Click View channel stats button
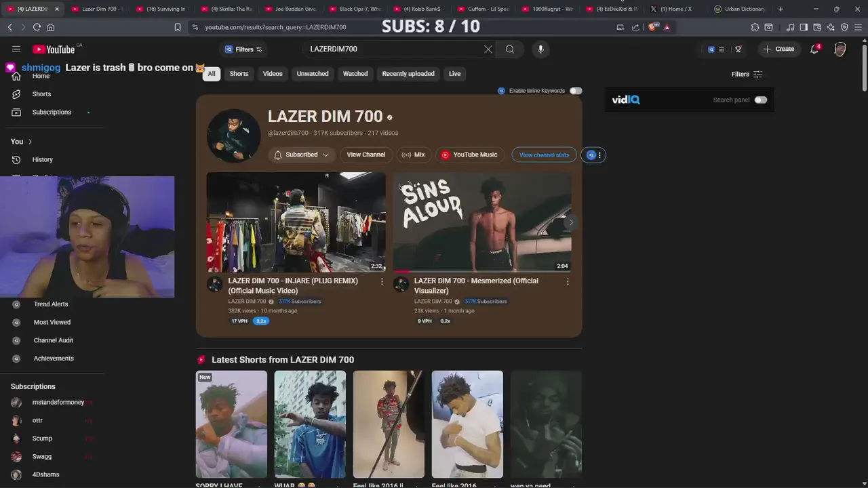 [544, 155]
